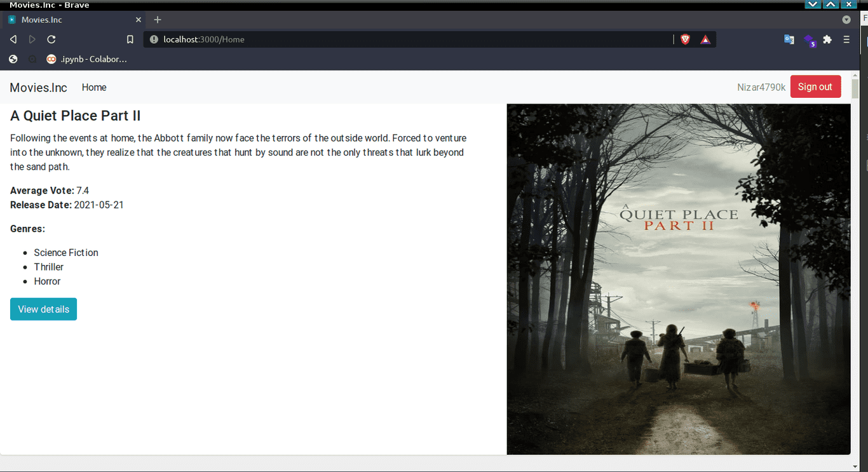
Task: Click View details for A Quiet Place
Action: pyautogui.click(x=43, y=309)
